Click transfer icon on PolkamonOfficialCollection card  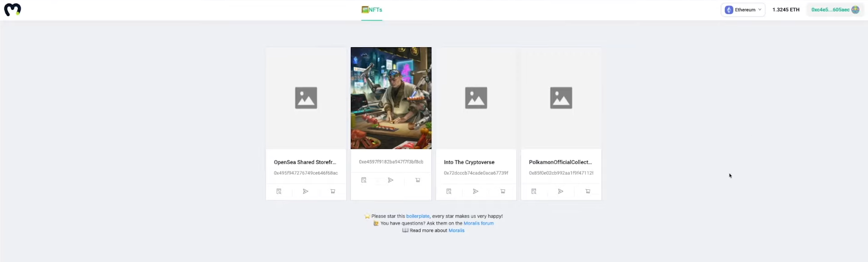[x=560, y=191]
